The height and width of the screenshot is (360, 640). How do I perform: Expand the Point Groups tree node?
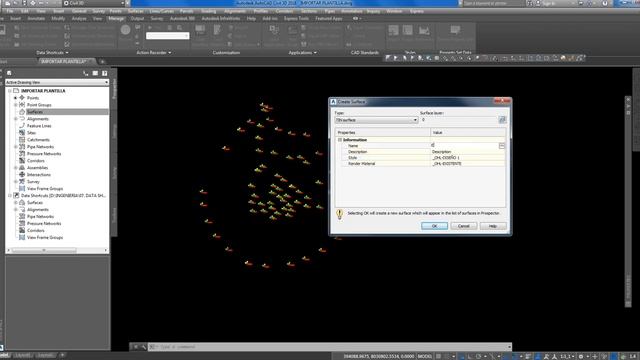[x=16, y=105]
